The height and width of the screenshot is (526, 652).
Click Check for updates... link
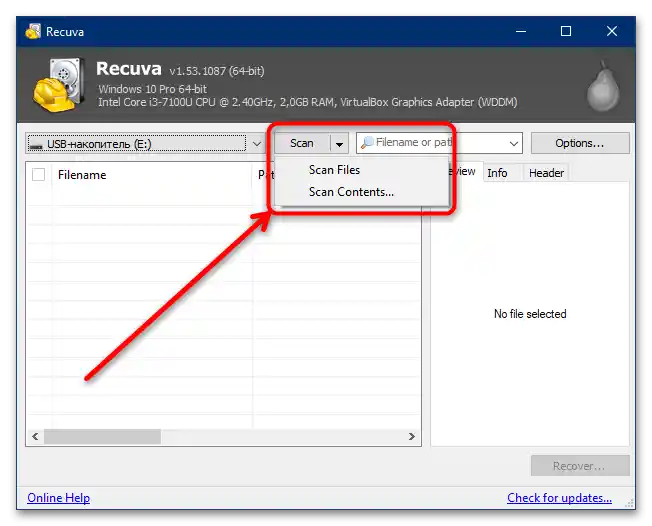pyautogui.click(x=559, y=498)
